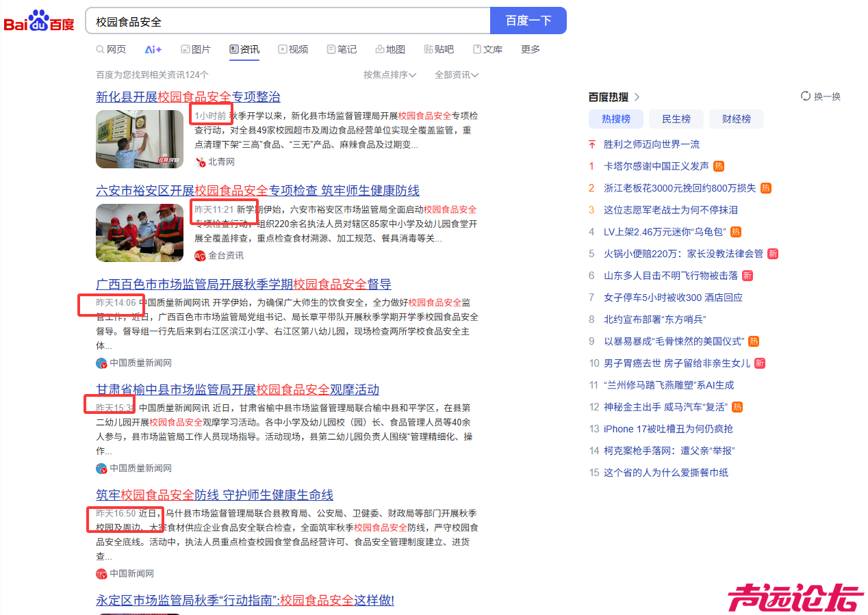
Task: Open hot search 神秘金主出手 威马汽车复活
Action: click(666, 407)
